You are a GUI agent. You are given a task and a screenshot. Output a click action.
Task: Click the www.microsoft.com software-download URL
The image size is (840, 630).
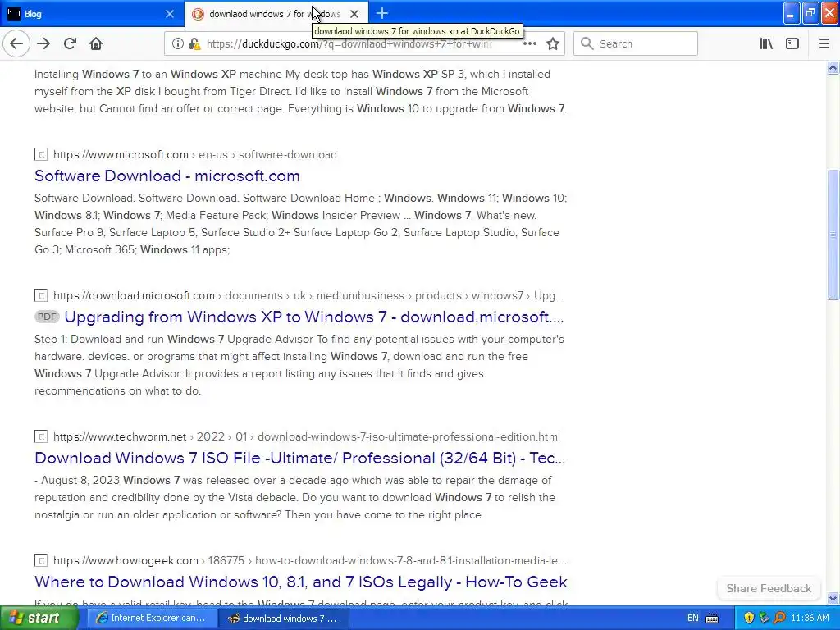pyautogui.click(x=195, y=155)
